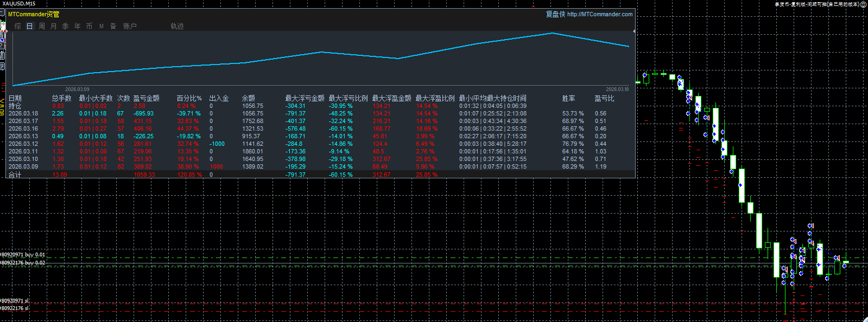
Task: Click right edge triangle arrow of panel
Action: pyautogui.click(x=634, y=33)
